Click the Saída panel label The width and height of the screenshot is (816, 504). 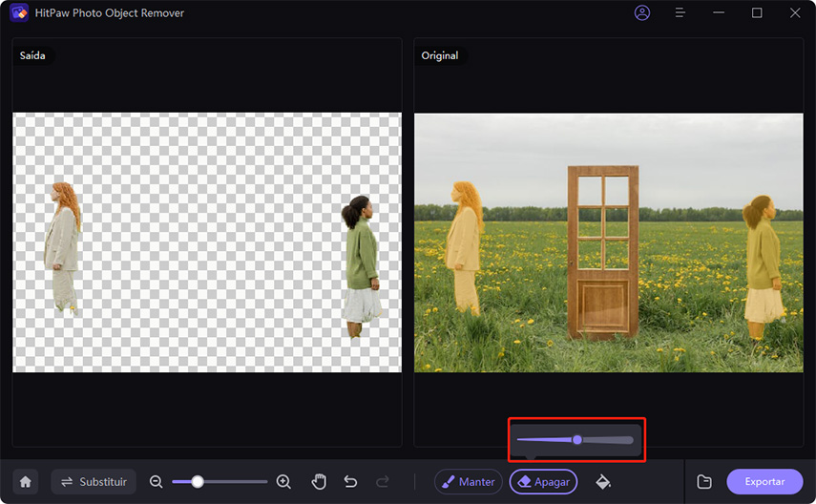tap(32, 55)
